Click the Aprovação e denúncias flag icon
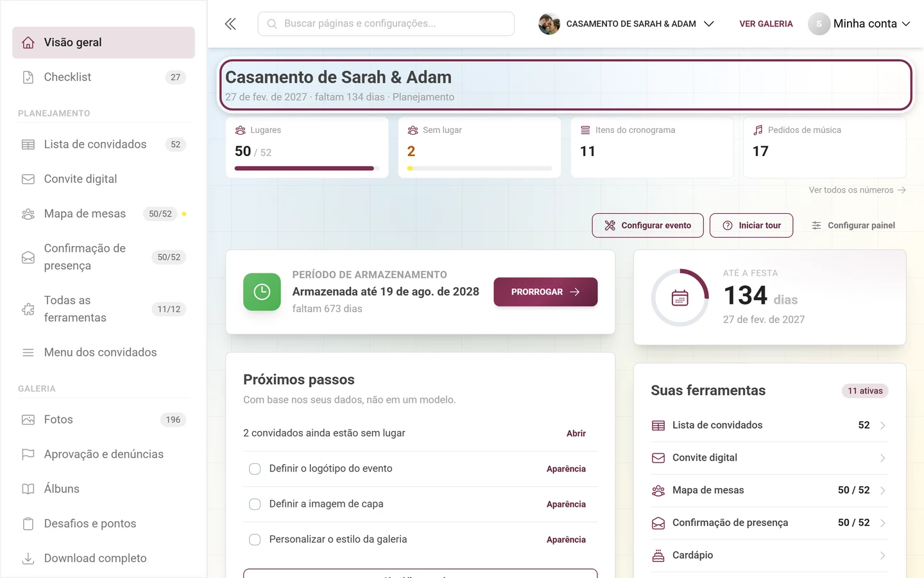 point(28,454)
